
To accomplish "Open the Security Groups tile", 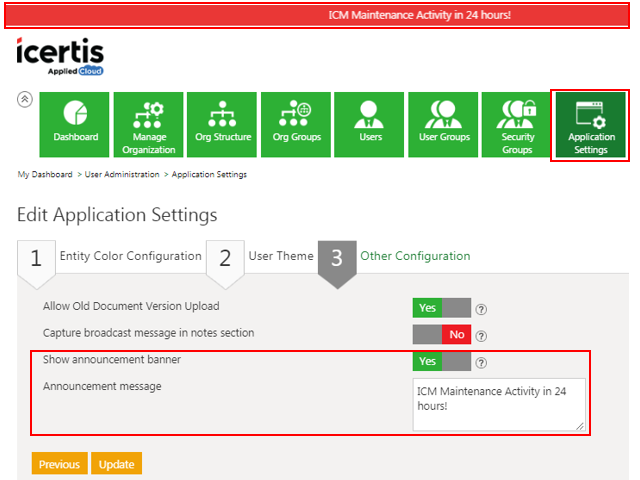I will pos(517,125).
